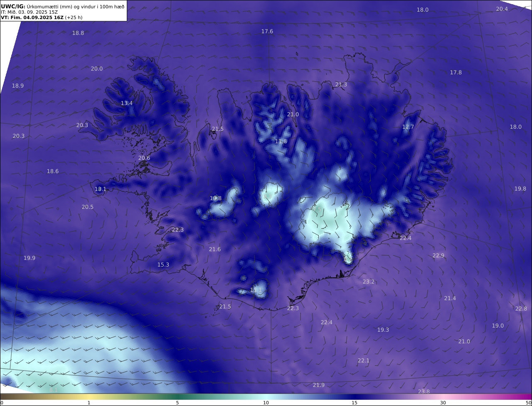Click the 18.8 value label

[78, 33]
